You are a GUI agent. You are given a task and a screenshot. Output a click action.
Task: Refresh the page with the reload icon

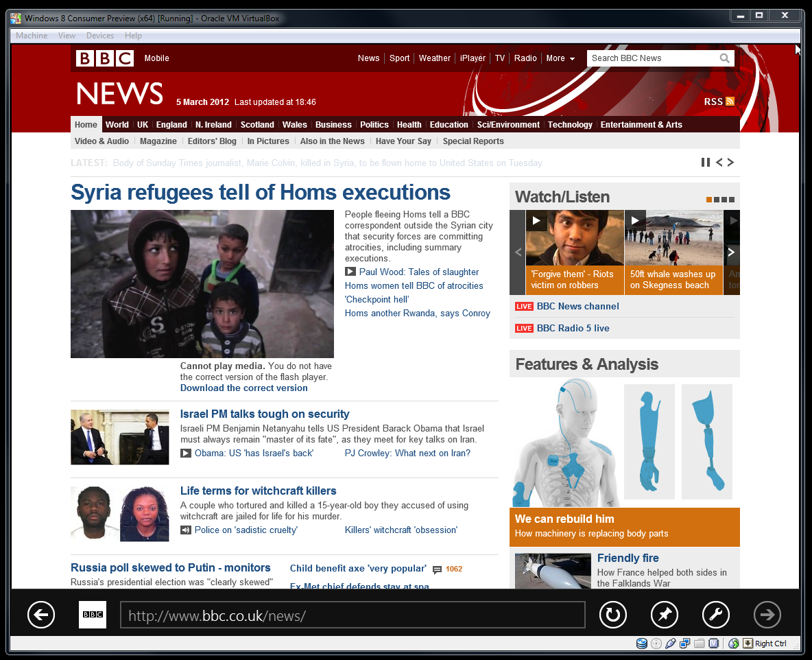[612, 615]
